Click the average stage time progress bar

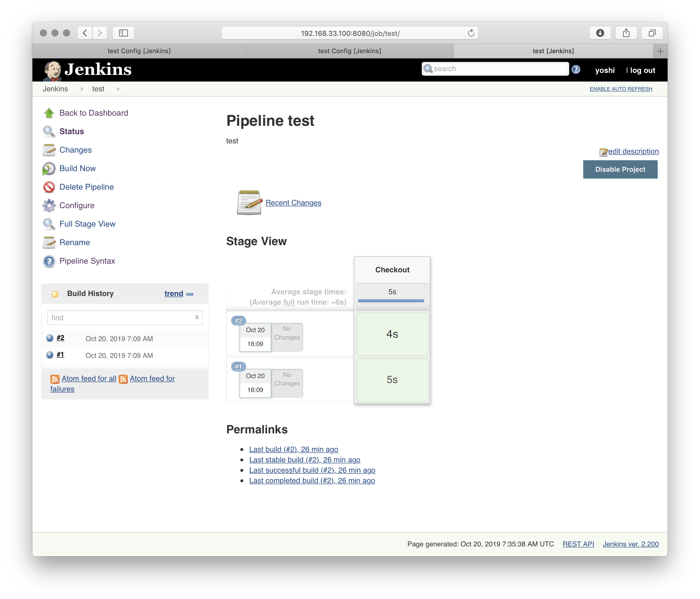pos(391,301)
